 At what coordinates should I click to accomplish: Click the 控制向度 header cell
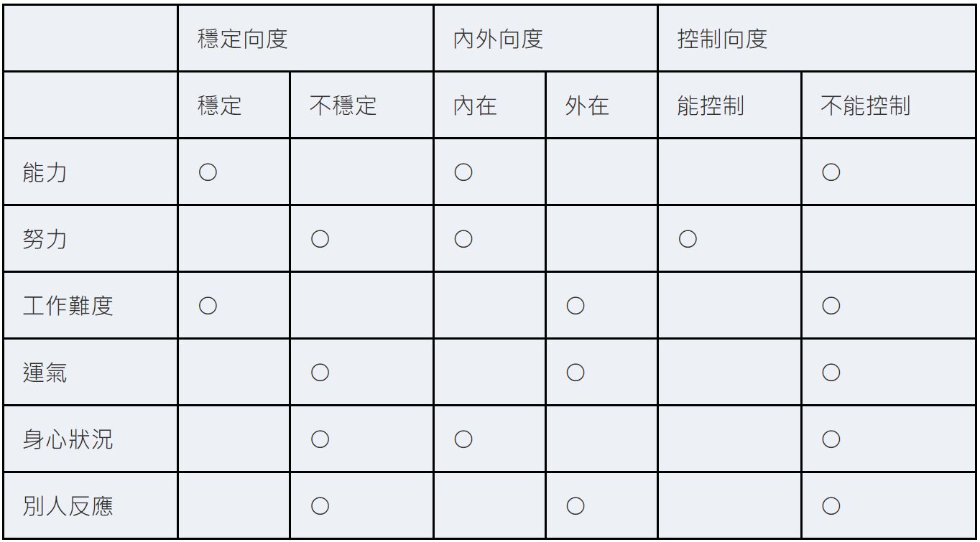point(722,39)
